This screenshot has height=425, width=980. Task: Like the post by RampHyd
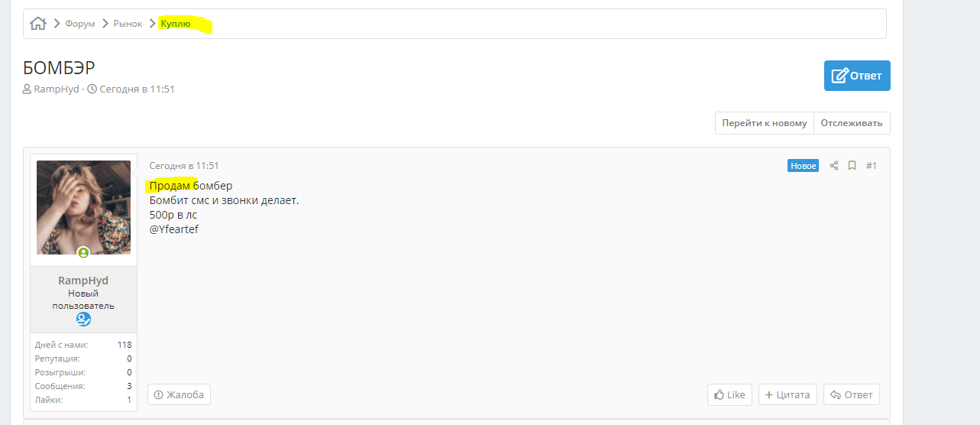click(729, 394)
